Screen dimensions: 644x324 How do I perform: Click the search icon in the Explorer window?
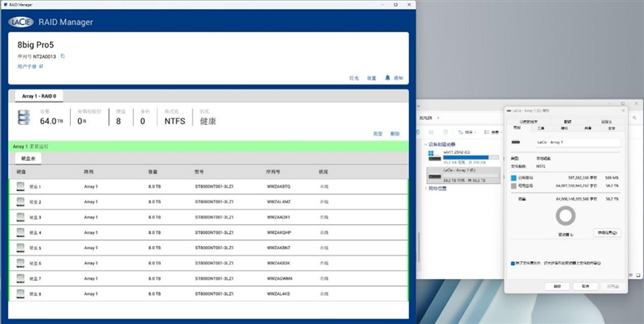634,118
